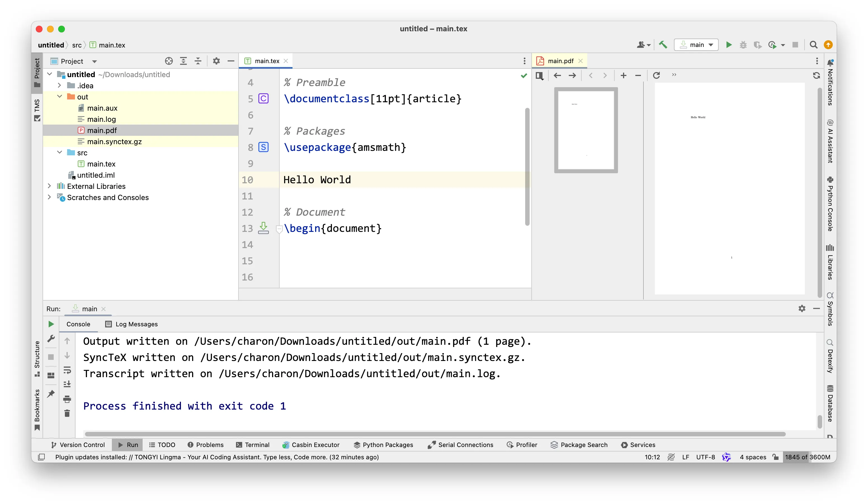This screenshot has width=868, height=504.
Task: Zoom in on the PDF with plus
Action: tap(623, 75)
